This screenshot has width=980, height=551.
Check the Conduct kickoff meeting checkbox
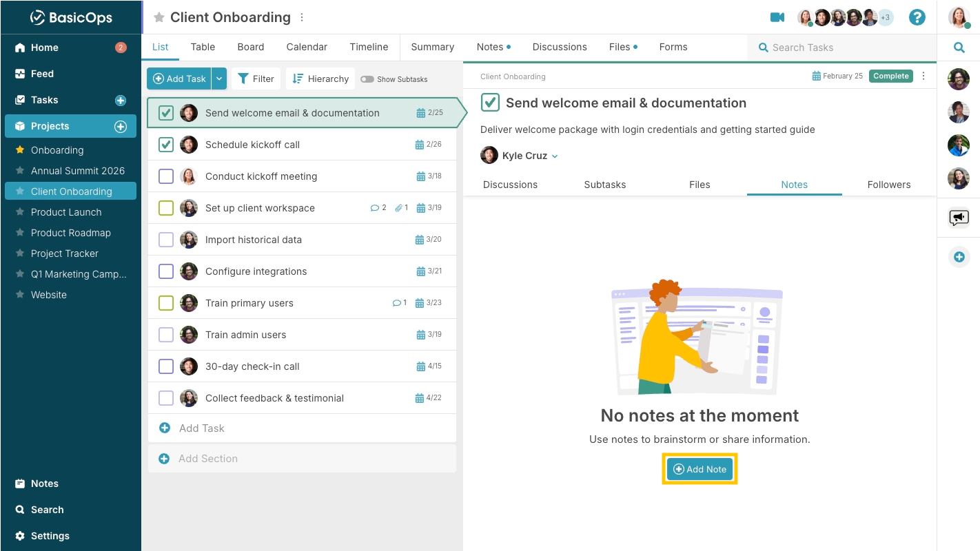tap(166, 176)
